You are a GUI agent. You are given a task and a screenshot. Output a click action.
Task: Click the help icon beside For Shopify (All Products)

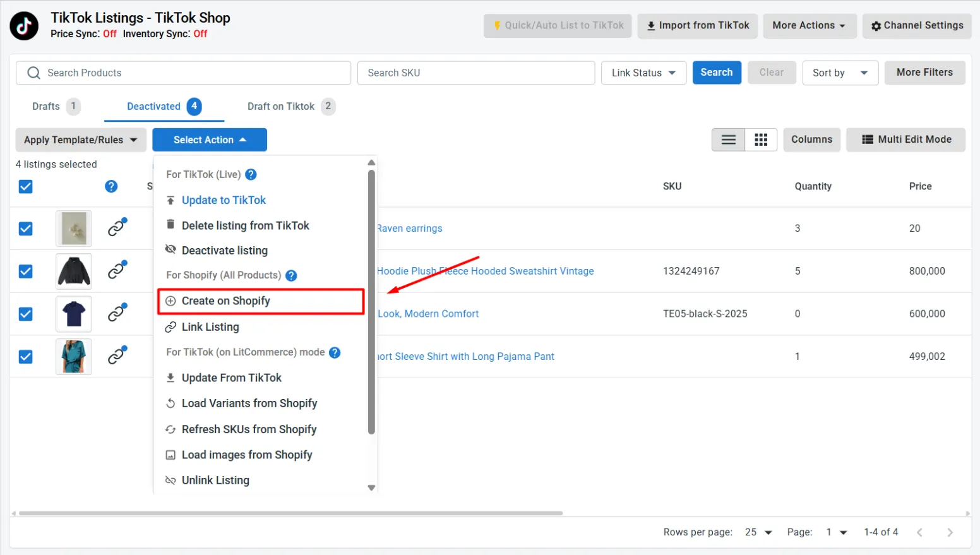(291, 275)
